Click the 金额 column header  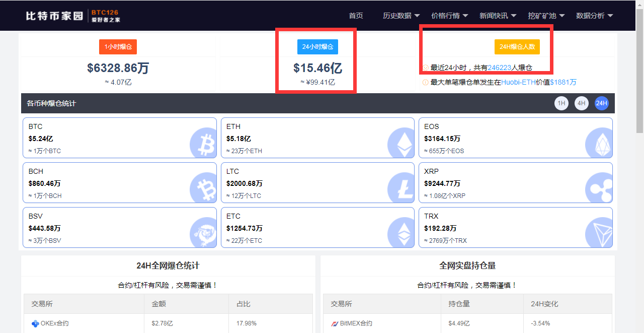158,304
